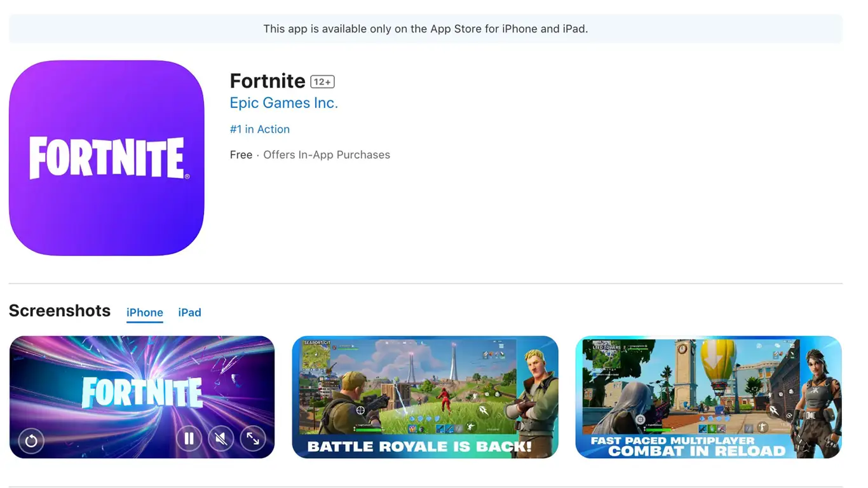The image size is (868, 488).
Task: Open the Epic Games Inc. developer page
Action: coord(284,103)
